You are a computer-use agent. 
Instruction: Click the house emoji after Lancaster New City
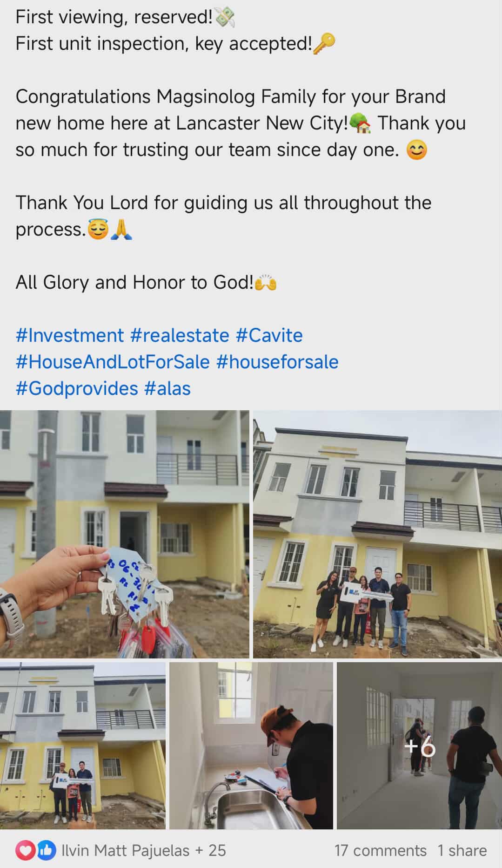coord(360,123)
